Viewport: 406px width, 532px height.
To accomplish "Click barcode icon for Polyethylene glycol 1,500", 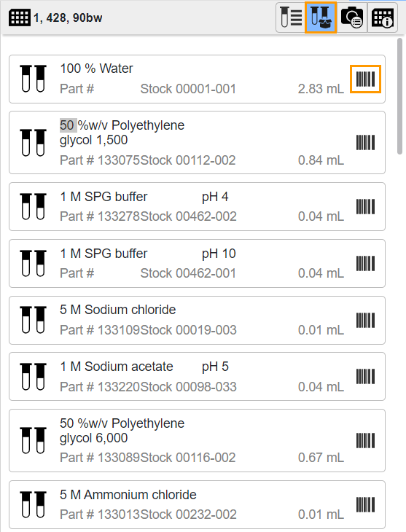I will click(366, 143).
